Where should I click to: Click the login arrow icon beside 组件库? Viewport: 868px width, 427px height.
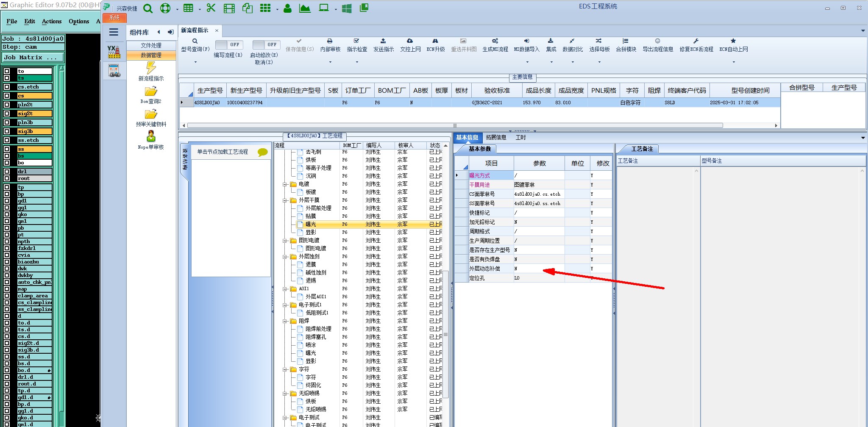[x=170, y=32]
